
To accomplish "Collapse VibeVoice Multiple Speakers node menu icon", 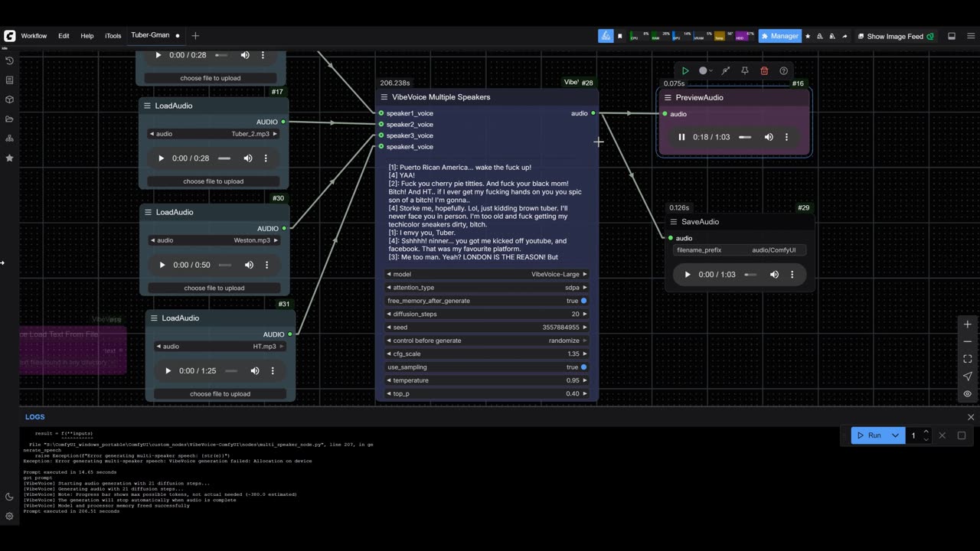I will (x=384, y=97).
